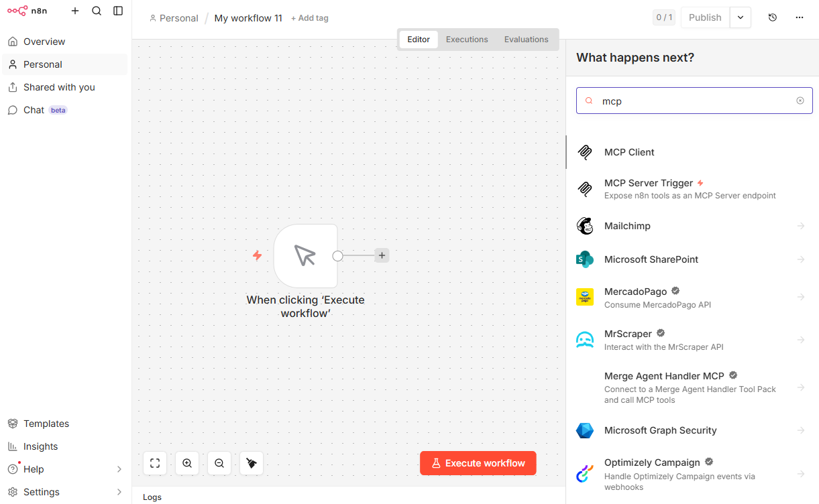Viewport: 819px width, 504px height.
Task: Collapse the sidebar with panel icon
Action: pyautogui.click(x=118, y=11)
